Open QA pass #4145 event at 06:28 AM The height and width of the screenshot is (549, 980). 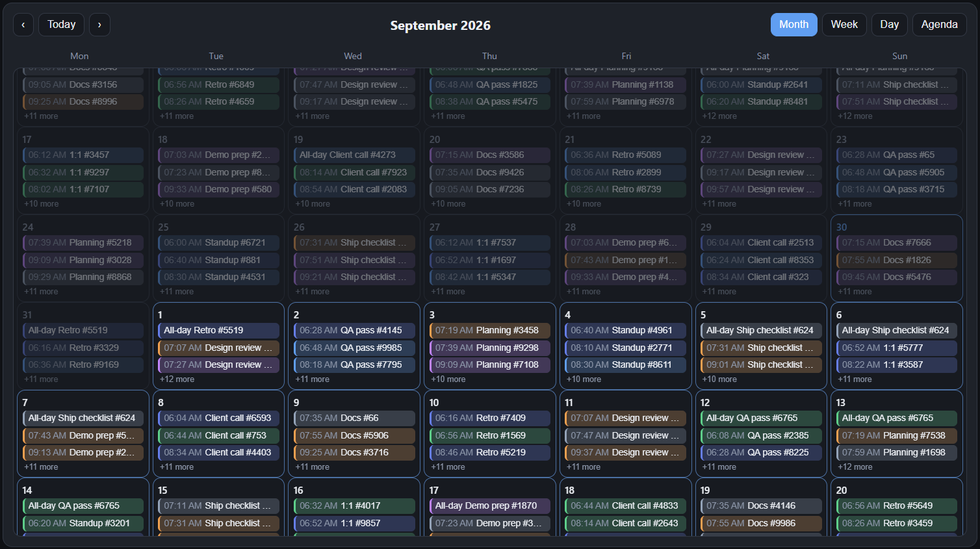pos(354,330)
